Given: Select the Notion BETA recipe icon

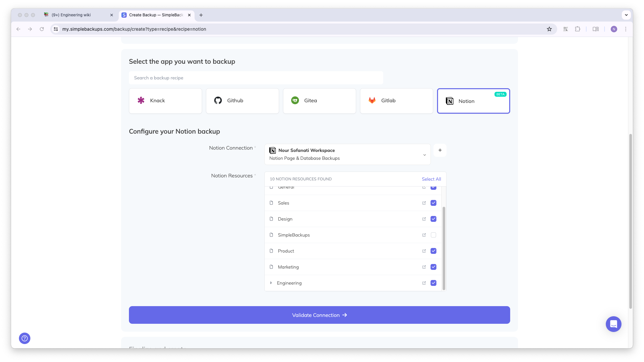Looking at the screenshot, I should tap(450, 101).
